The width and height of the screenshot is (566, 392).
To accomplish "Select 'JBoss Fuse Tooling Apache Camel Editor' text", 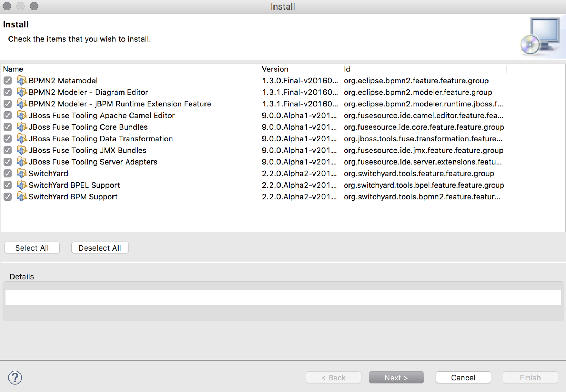I will (102, 116).
